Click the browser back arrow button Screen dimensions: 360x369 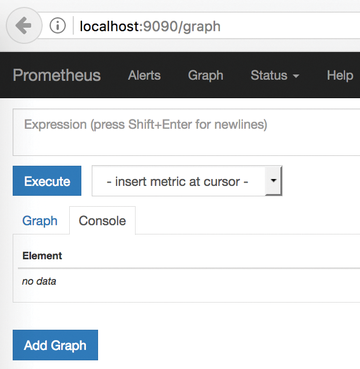coord(24,26)
